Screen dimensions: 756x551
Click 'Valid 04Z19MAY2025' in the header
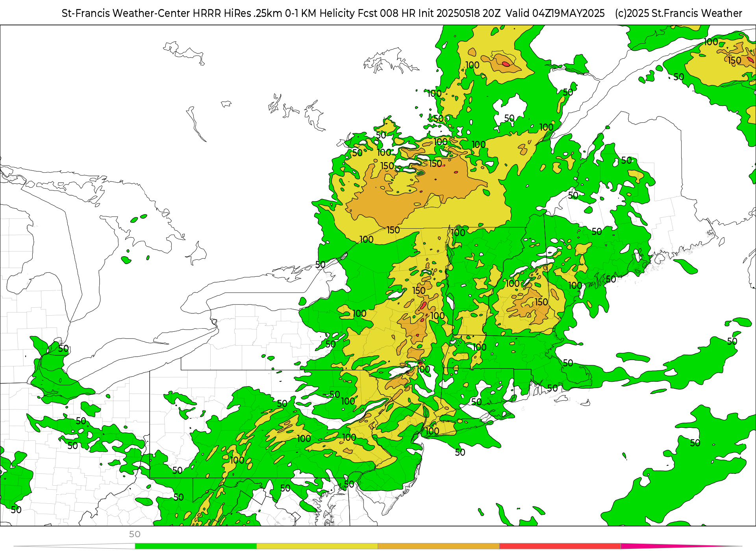coord(555,13)
